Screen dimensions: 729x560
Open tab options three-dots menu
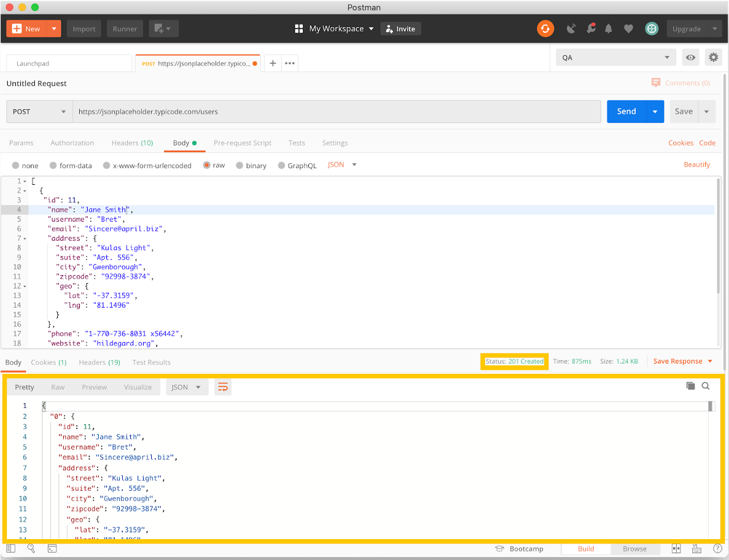click(290, 63)
